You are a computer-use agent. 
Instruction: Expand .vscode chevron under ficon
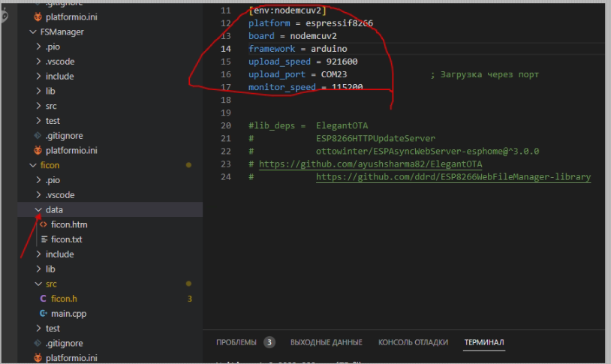[x=38, y=195]
